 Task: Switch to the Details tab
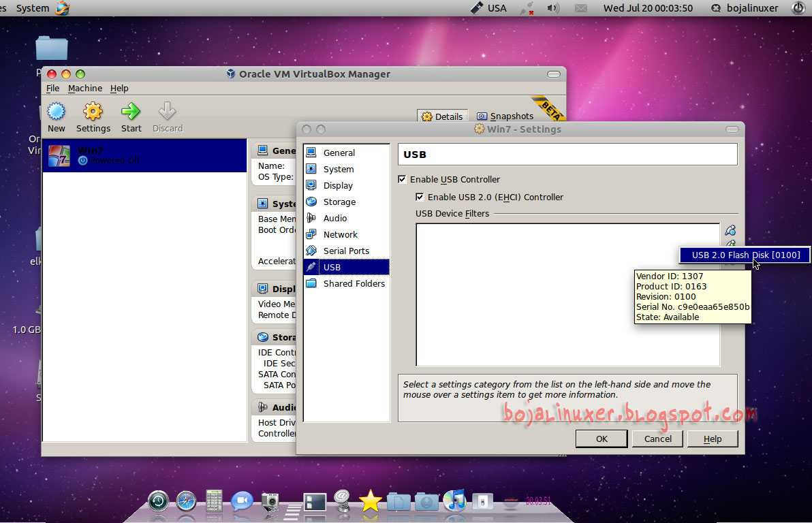(x=442, y=116)
